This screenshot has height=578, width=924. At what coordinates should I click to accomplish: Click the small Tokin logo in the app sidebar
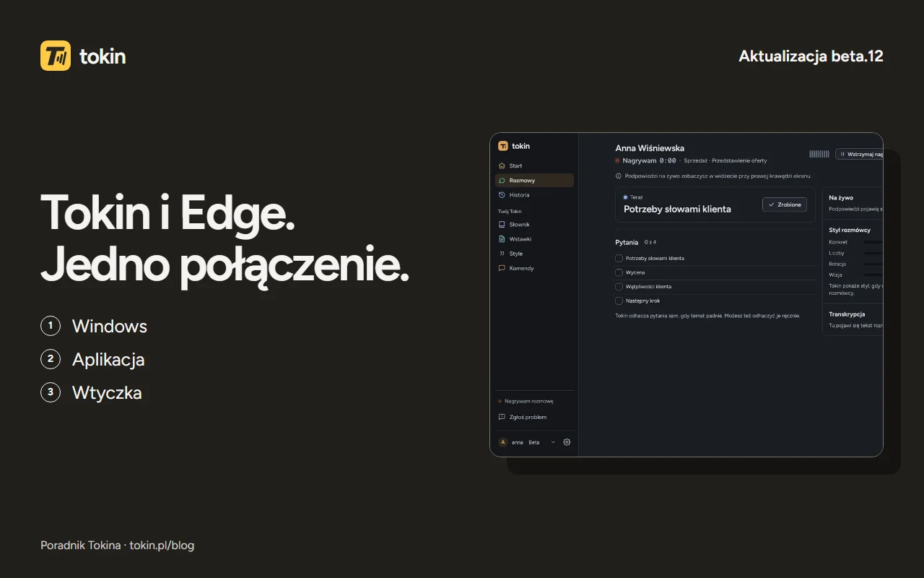point(503,146)
